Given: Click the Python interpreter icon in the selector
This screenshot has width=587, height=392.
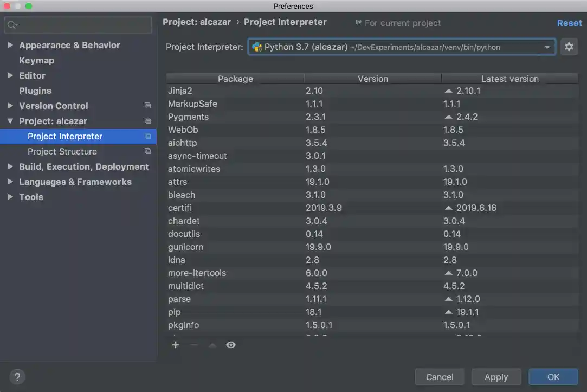Looking at the screenshot, I should click(x=259, y=47).
